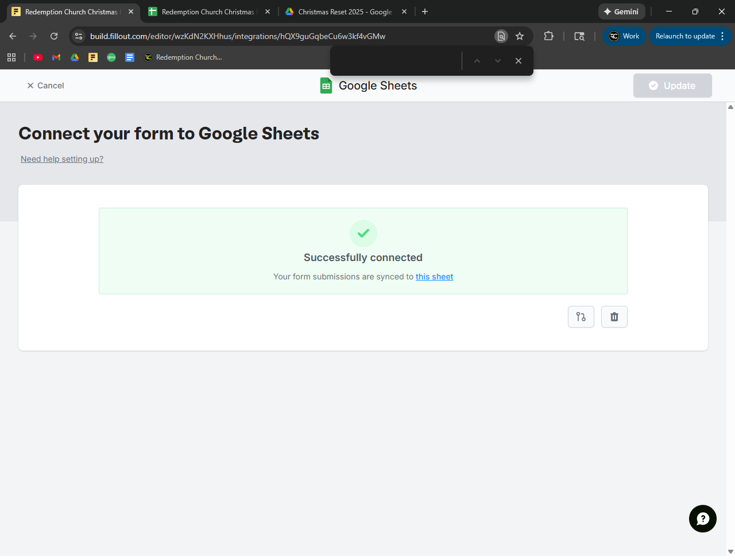Switch to the Christmas Reset 2025 tab
The height and width of the screenshot is (560, 735).
pyautogui.click(x=345, y=11)
